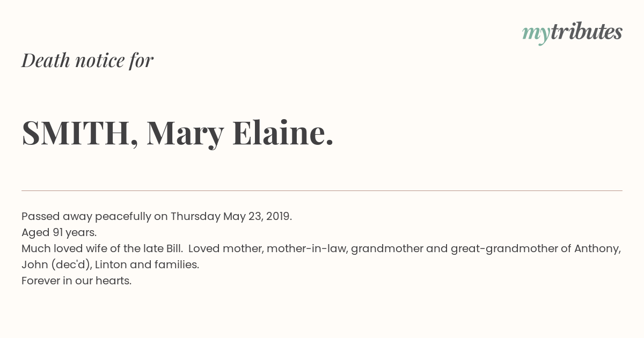This screenshot has height=338, width=644.
Task: Click the word mother-in-law
Action: click(306, 249)
